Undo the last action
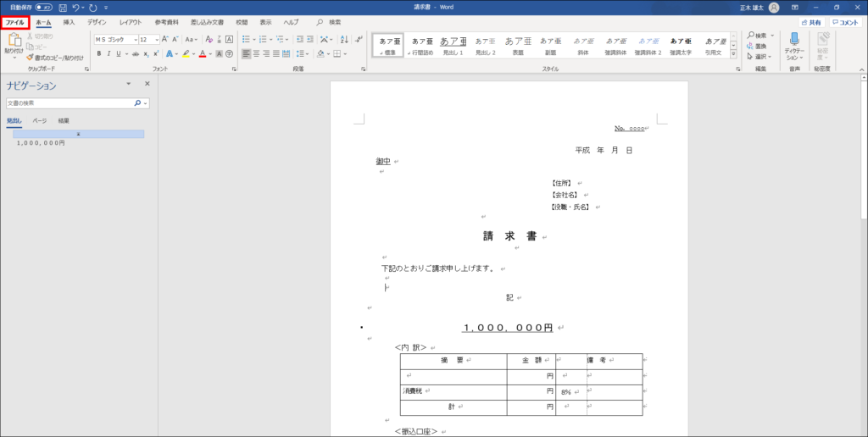This screenshot has height=437, width=868. pos(75,8)
